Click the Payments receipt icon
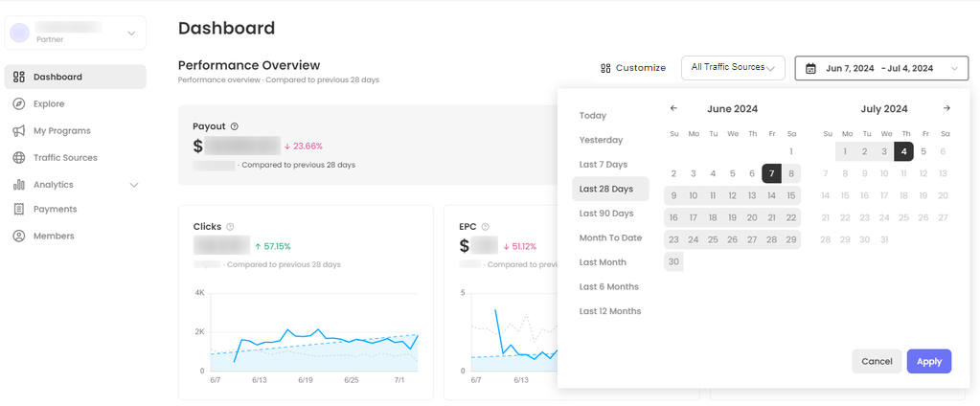The height and width of the screenshot is (406, 980). (19, 209)
